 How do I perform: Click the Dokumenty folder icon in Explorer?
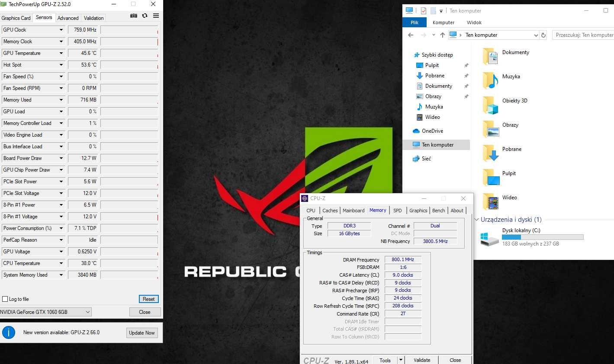click(x=490, y=56)
